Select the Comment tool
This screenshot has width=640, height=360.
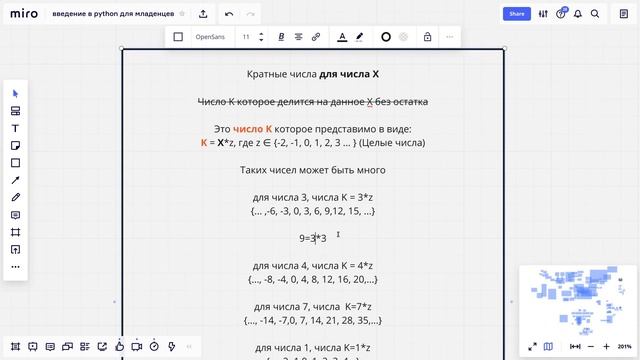(x=16, y=215)
